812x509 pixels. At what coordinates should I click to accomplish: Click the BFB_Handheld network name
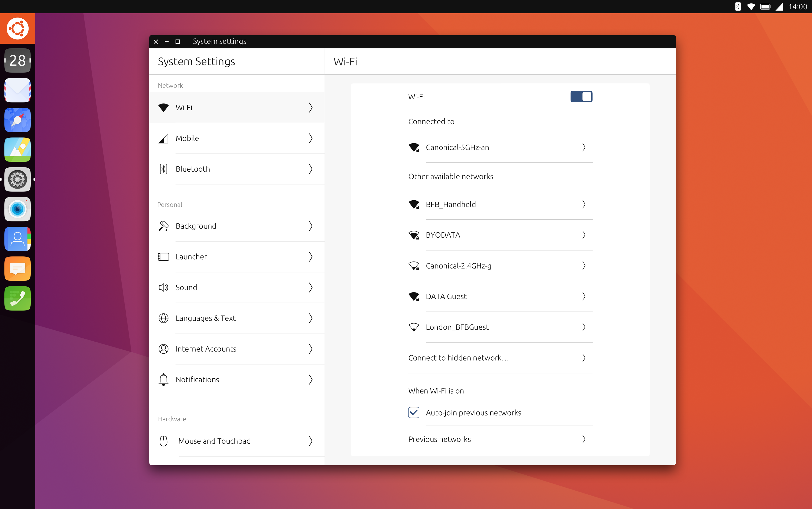tap(451, 204)
